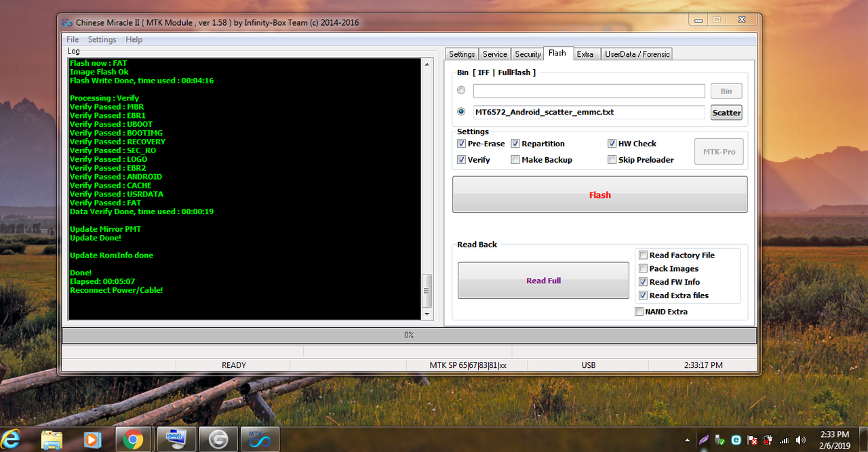The width and height of the screenshot is (868, 452).
Task: Select the Bin file radio button
Action: tap(461, 90)
